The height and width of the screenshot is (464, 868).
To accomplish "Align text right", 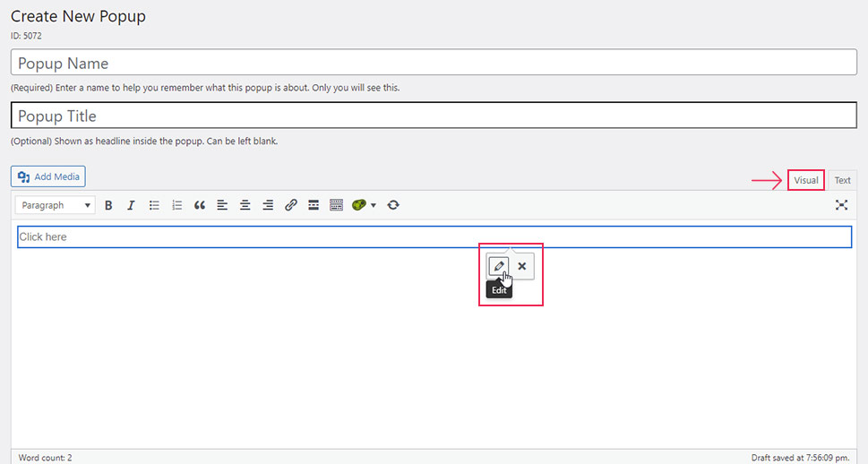I will [x=268, y=205].
